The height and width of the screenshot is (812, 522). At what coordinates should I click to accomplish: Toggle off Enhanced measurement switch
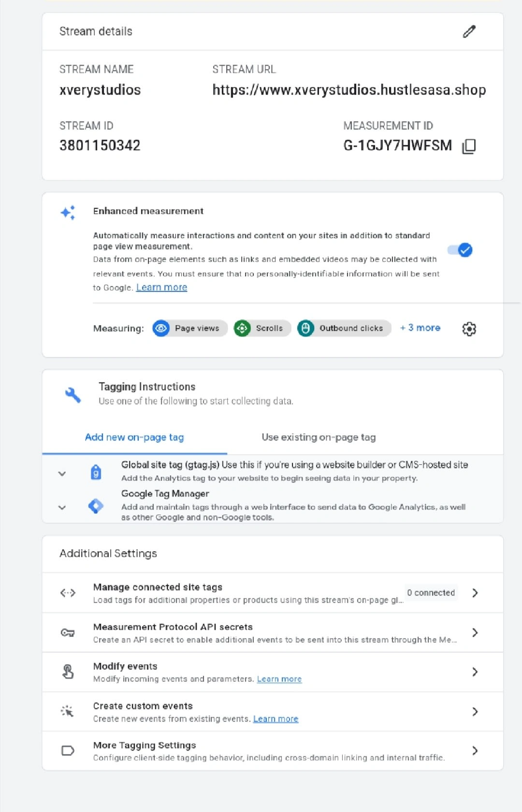click(x=460, y=250)
